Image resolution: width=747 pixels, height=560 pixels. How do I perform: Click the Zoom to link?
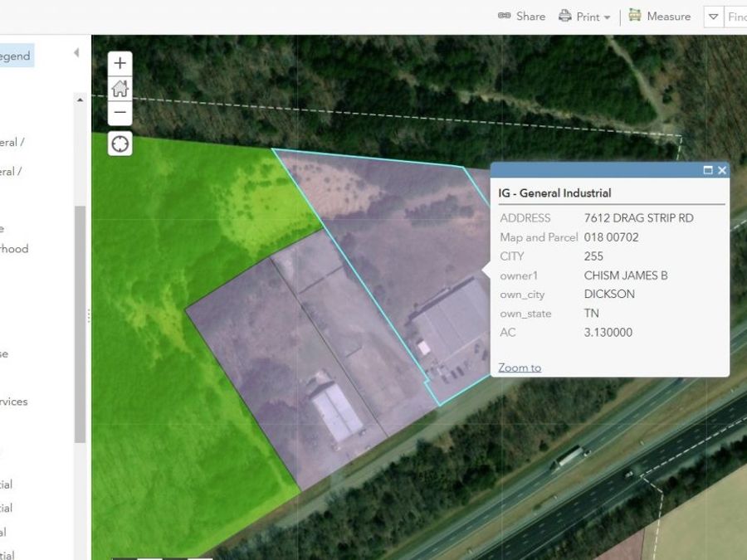520,368
